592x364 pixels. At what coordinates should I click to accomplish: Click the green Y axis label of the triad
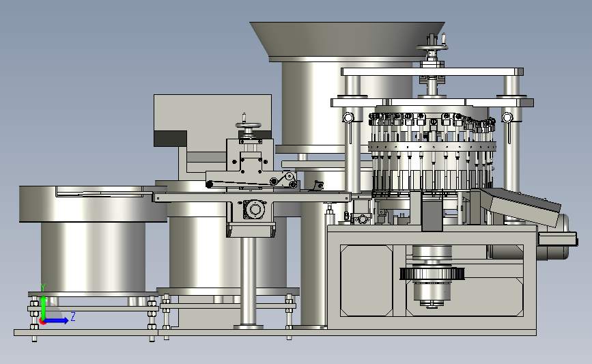tap(43, 288)
